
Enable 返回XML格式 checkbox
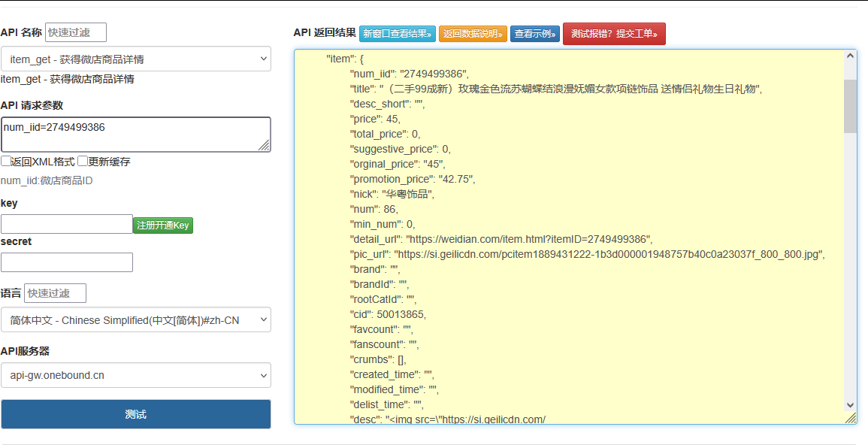coord(6,162)
